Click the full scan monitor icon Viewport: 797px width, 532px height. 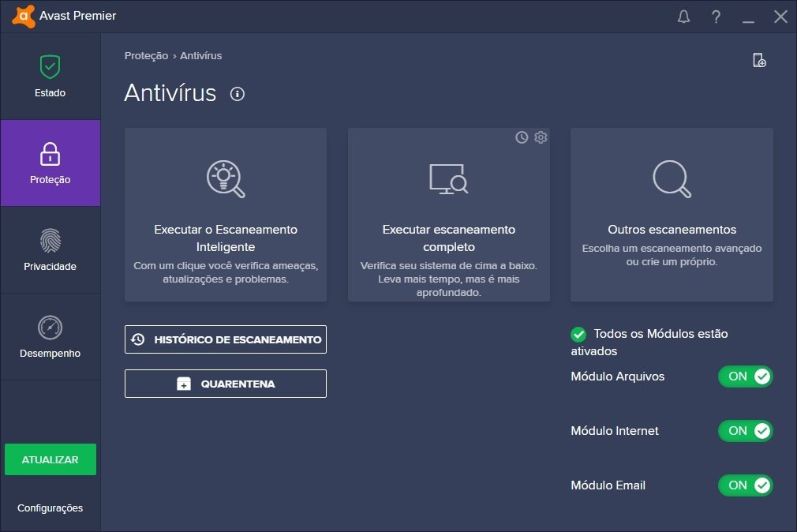pos(448,178)
